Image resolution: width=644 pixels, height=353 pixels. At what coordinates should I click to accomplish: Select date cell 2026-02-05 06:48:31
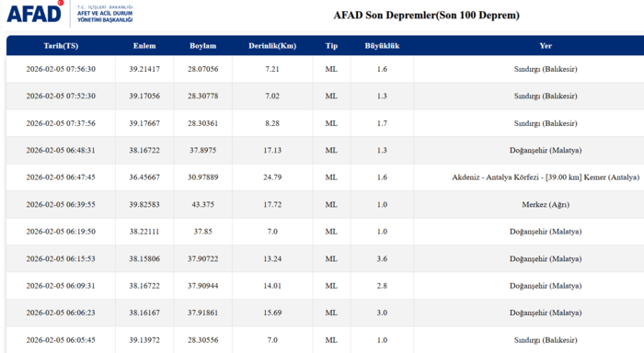coord(61,150)
